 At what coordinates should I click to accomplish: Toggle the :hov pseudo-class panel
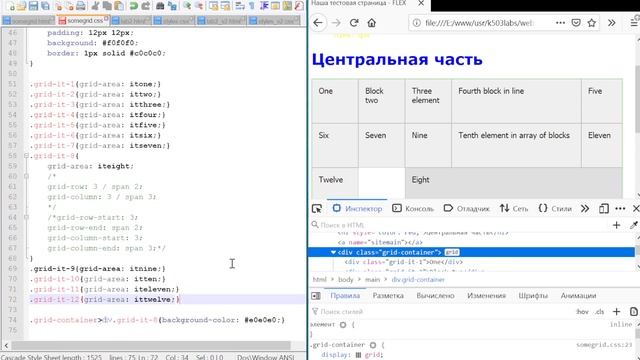582,311
